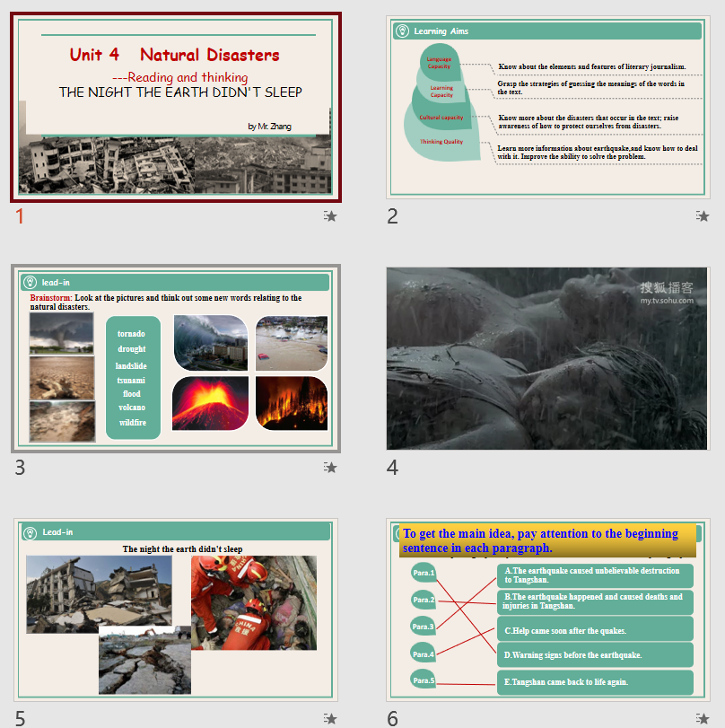Select the dark rainy video slide 4
The height and width of the screenshot is (728, 725).
(547, 358)
